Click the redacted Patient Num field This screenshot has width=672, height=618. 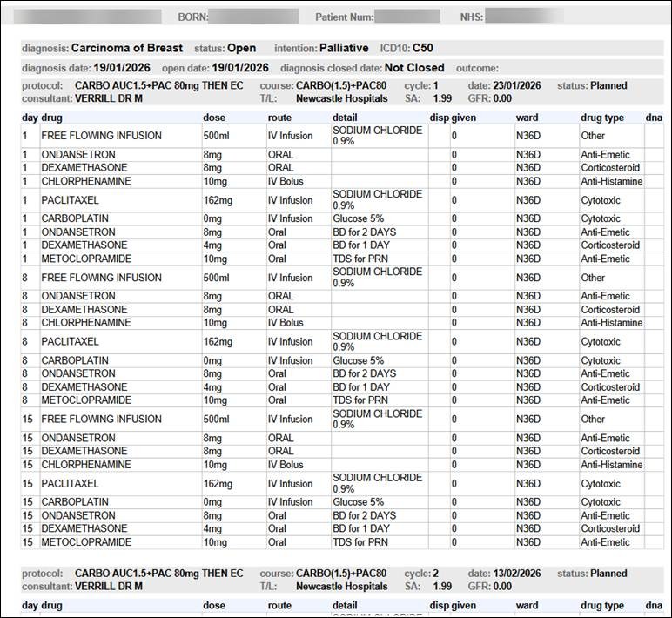pos(407,17)
